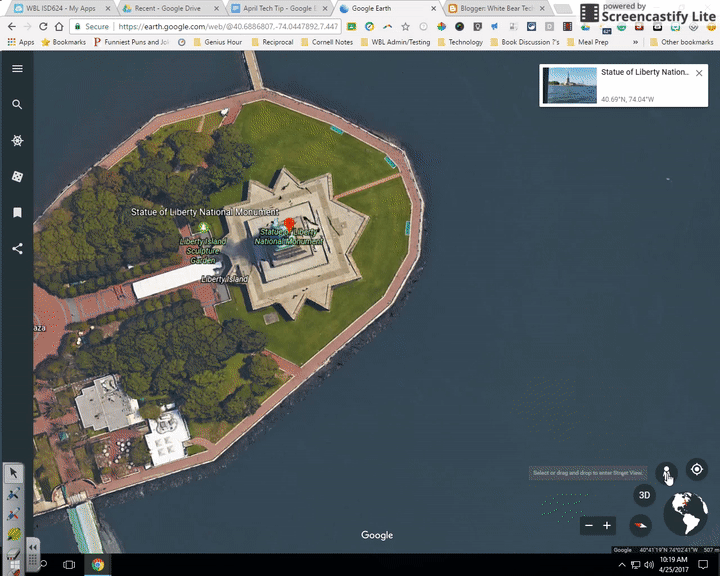Click the Google Classroom extension icon
Screen dimensions: 720x576
click(352, 27)
